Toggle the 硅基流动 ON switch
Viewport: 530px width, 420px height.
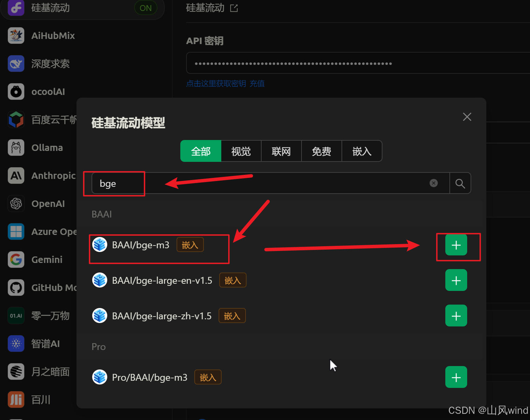pos(146,8)
